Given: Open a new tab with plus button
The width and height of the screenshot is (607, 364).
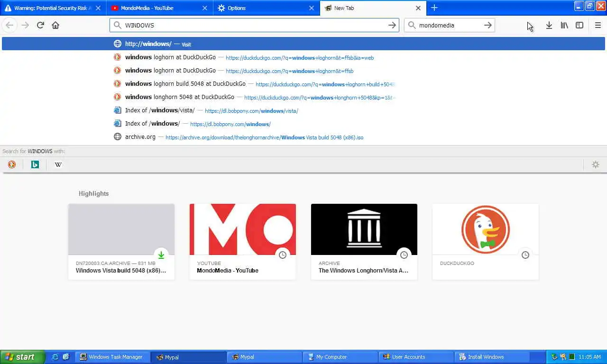Looking at the screenshot, I should pyautogui.click(x=434, y=8).
